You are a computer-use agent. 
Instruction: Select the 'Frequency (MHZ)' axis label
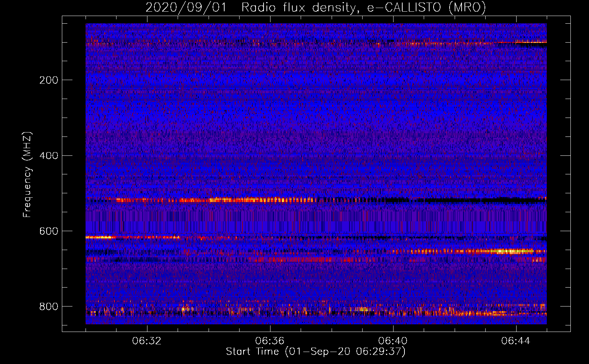point(27,175)
